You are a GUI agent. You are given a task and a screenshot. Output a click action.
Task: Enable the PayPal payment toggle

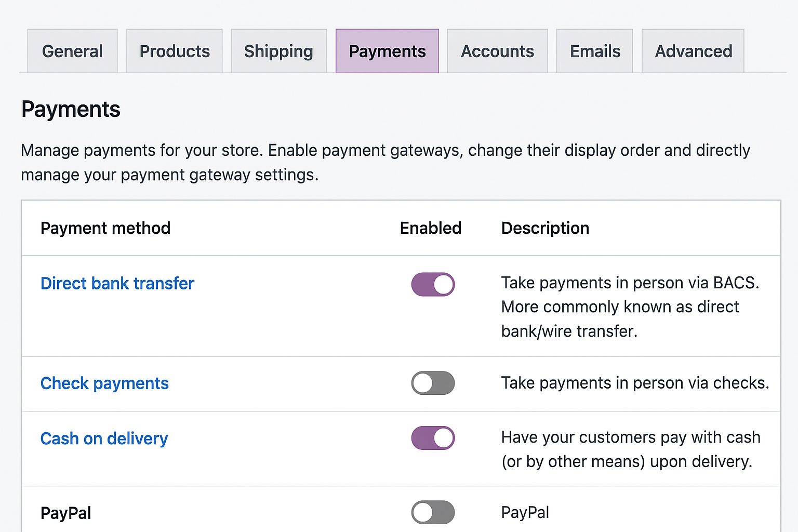point(433,512)
